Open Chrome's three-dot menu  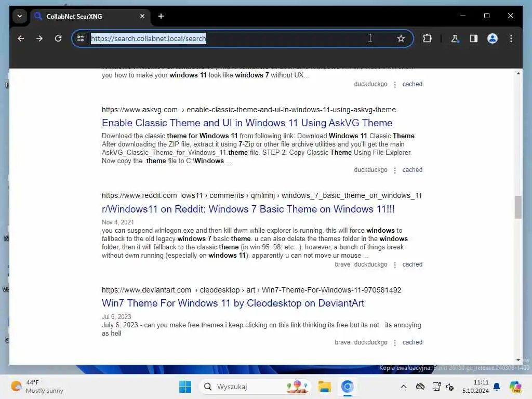click(511, 38)
